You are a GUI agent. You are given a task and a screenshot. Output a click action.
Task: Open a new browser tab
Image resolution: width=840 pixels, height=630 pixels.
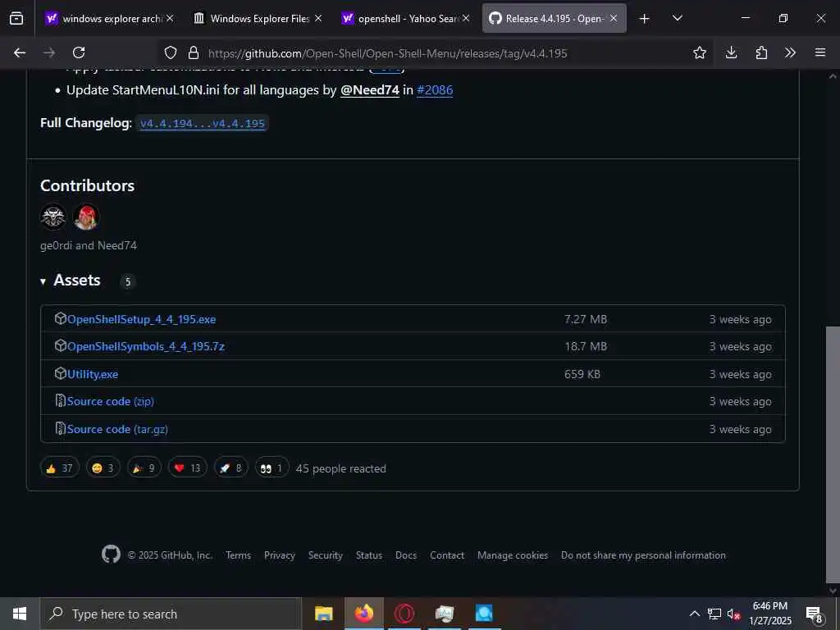point(645,19)
